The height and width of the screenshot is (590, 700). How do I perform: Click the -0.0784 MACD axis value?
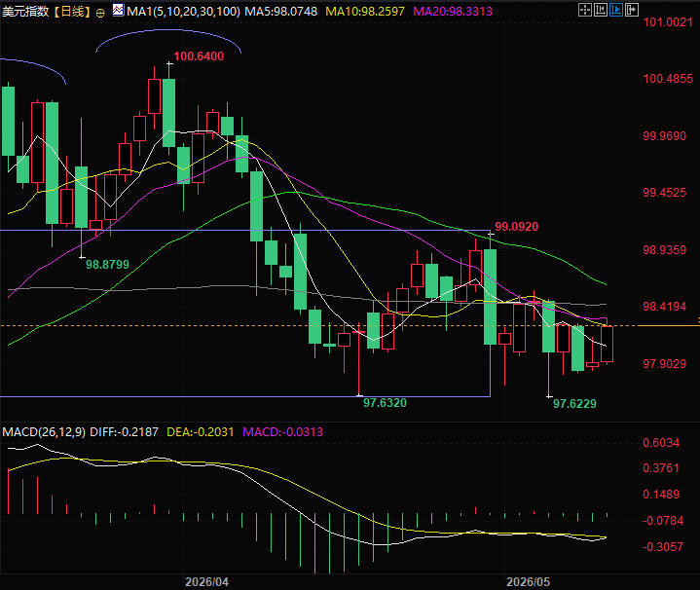pyautogui.click(x=663, y=520)
